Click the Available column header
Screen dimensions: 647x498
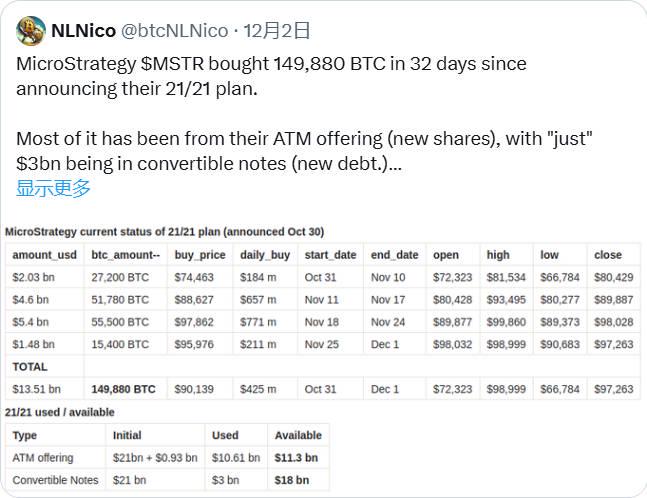298,435
